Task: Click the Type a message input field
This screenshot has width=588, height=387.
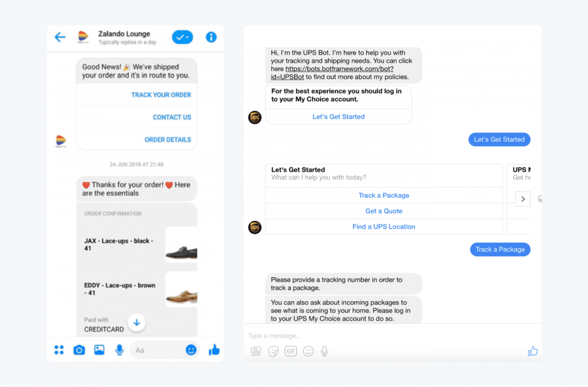Action: tap(343, 335)
